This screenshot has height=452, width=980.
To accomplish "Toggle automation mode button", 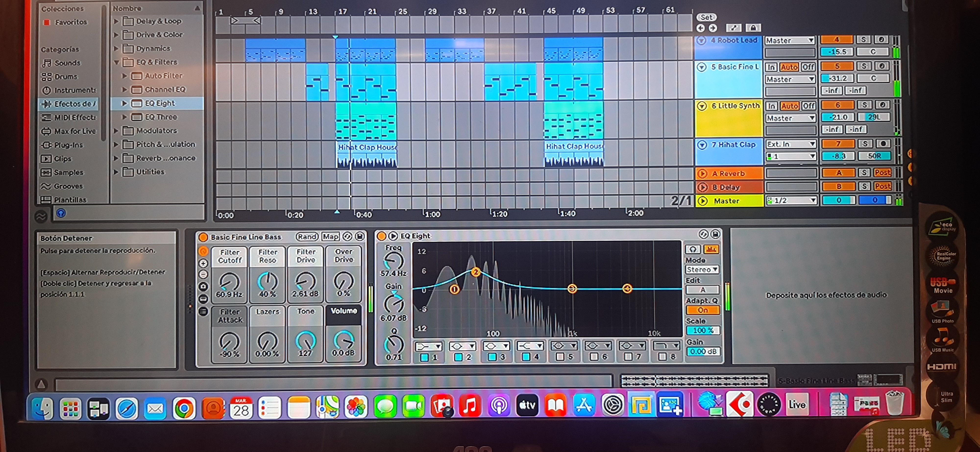I will (733, 28).
